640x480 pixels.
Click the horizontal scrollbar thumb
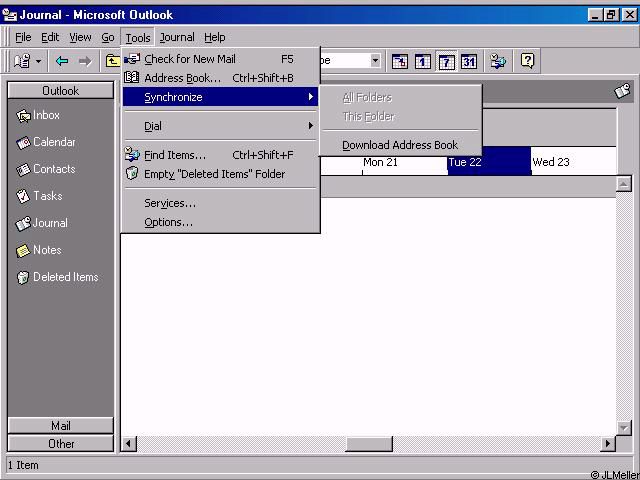369,444
